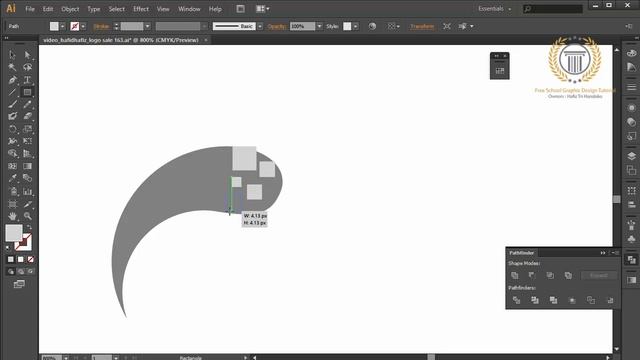
Task: Select the Artboard tool
Action: (x=12, y=204)
